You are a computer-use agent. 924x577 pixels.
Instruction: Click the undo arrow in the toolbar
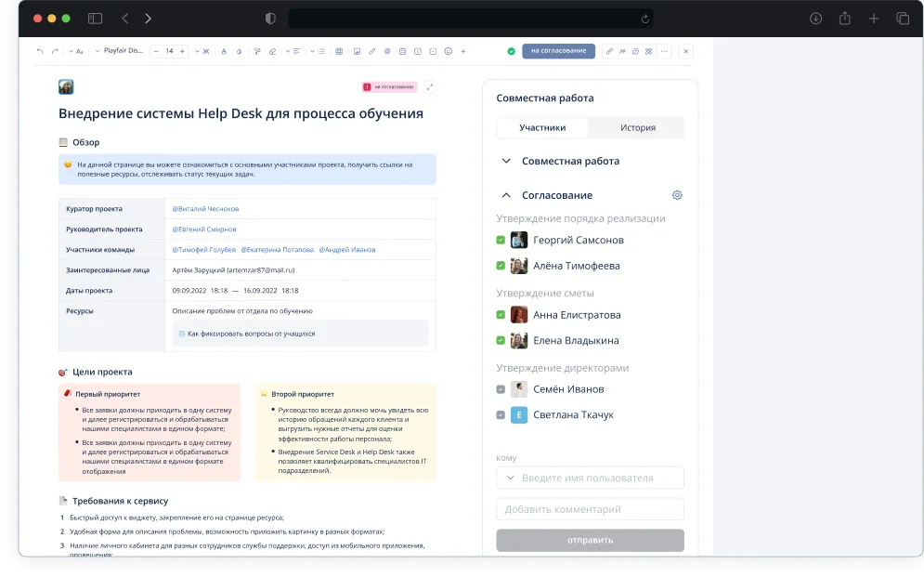pos(40,51)
